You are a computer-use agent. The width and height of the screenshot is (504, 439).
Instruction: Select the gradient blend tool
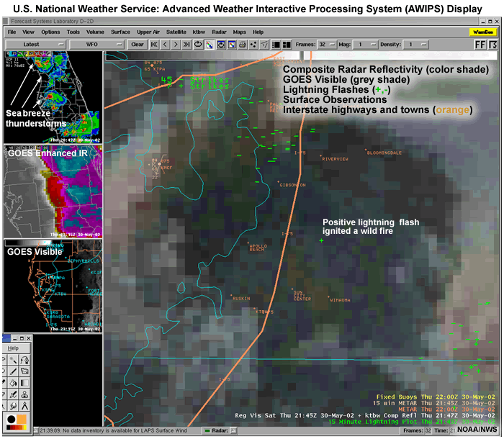click(24, 383)
